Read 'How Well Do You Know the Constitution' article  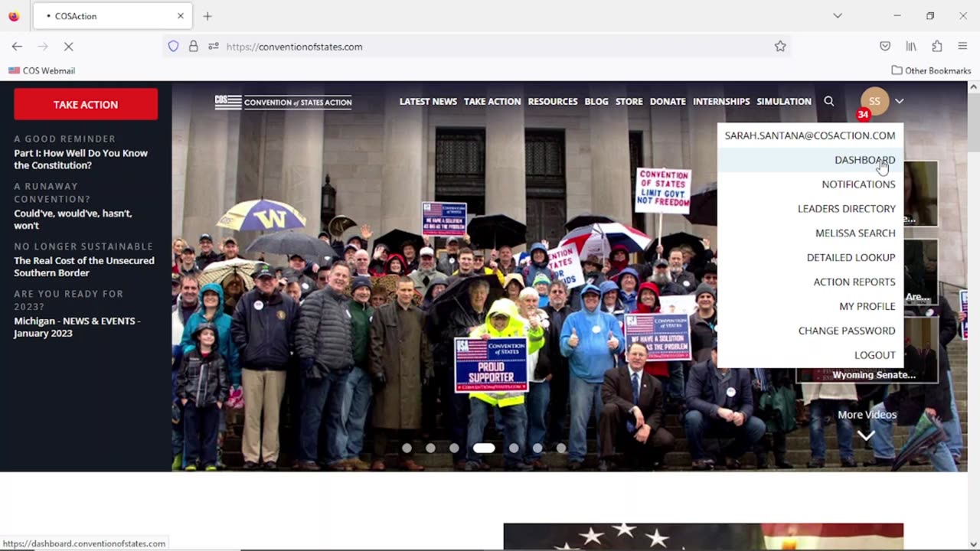(x=81, y=159)
